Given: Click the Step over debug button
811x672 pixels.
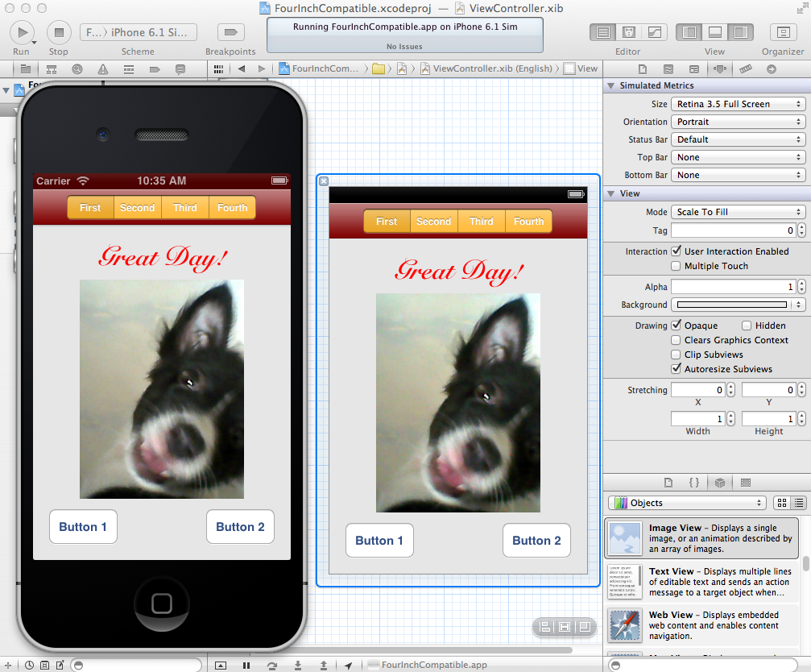Looking at the screenshot, I should tap(272, 666).
